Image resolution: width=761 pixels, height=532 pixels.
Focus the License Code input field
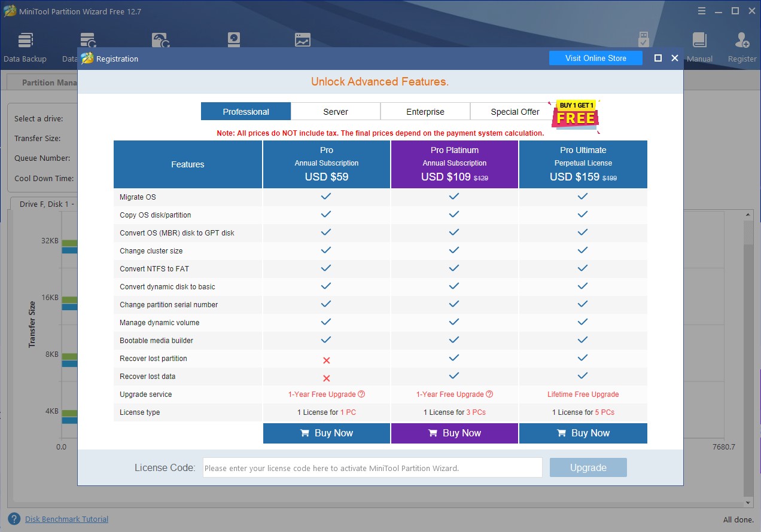point(373,468)
